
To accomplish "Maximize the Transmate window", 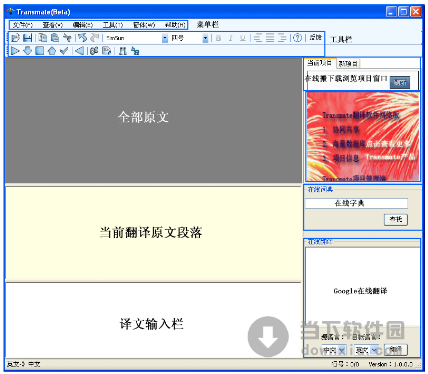I will [403, 12].
